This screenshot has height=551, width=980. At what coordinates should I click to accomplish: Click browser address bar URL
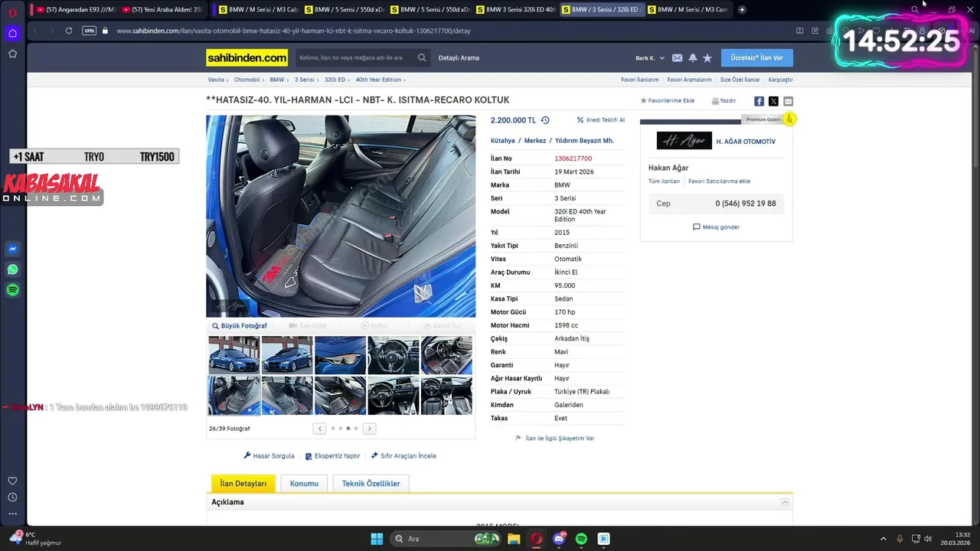click(x=293, y=31)
